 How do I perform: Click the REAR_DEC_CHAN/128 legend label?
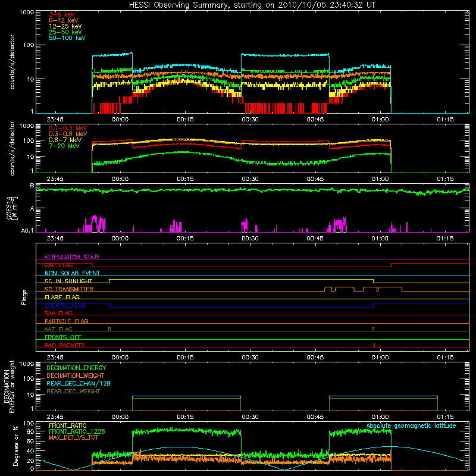79,383
